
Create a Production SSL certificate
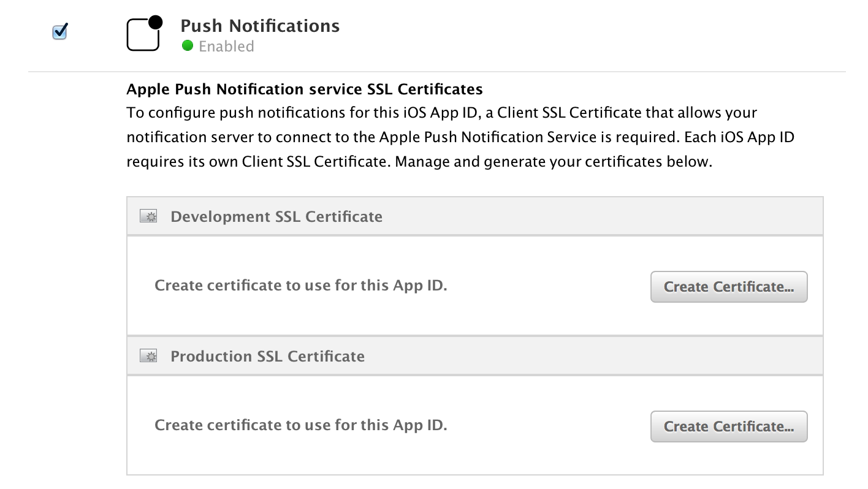728,426
